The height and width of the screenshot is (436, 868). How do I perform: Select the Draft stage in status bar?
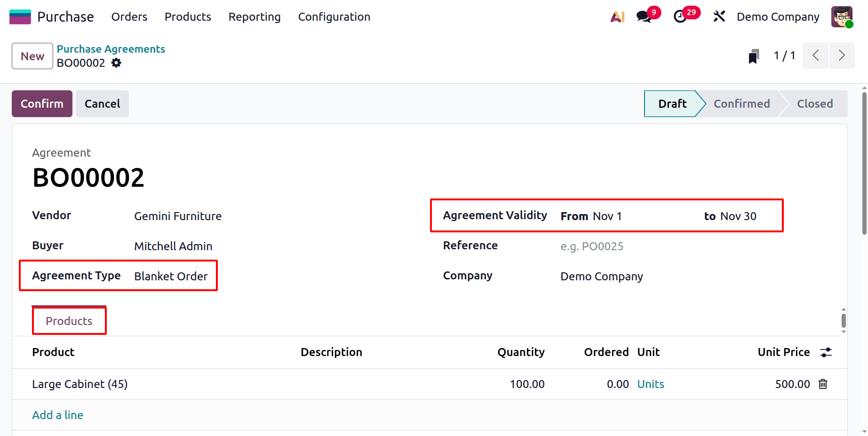[x=672, y=103]
